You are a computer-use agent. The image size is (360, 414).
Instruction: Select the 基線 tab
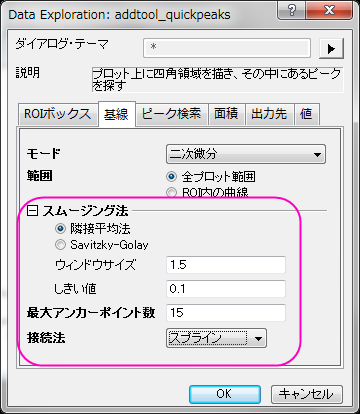(x=117, y=114)
